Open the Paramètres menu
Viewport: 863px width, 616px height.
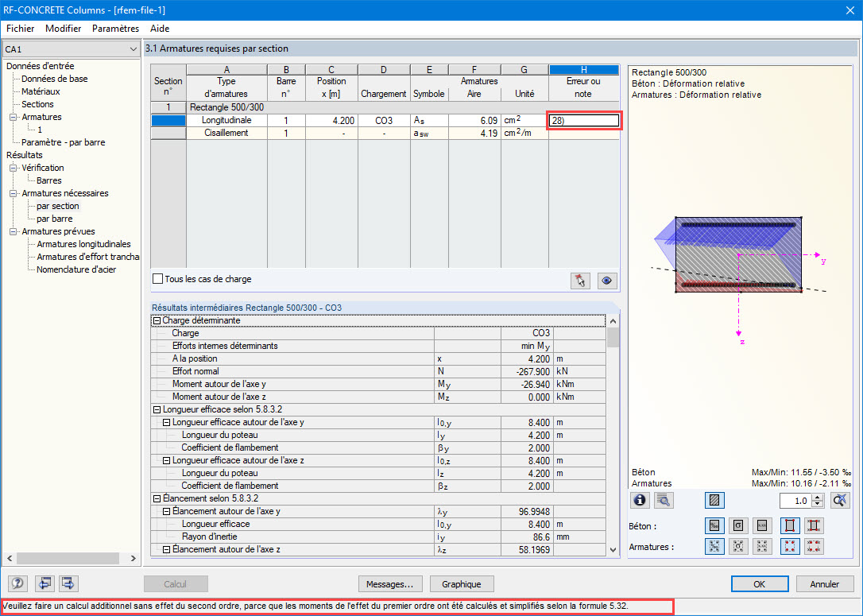coord(115,28)
